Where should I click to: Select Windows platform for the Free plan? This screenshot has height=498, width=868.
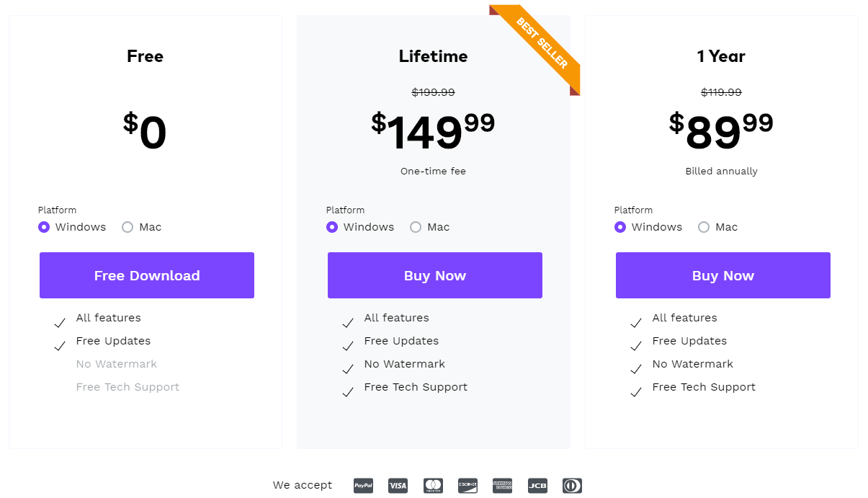click(44, 227)
